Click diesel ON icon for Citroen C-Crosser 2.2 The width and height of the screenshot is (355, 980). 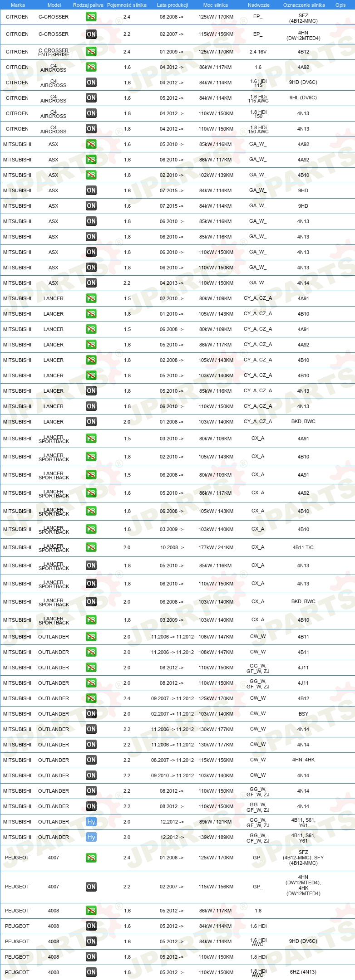(91, 34)
